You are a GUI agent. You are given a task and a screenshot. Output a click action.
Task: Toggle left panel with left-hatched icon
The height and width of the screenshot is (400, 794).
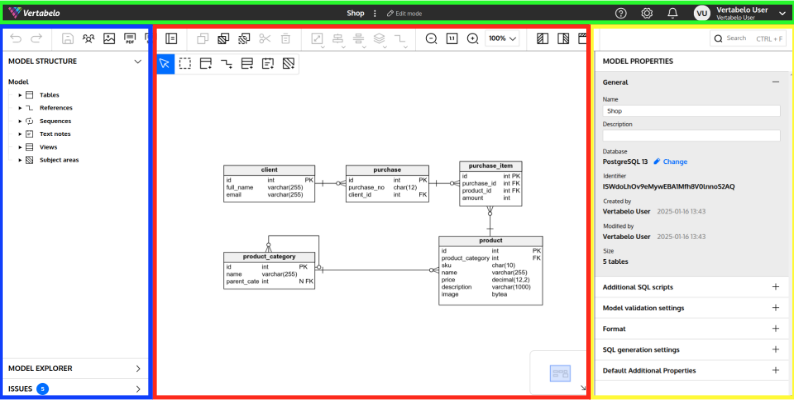[542, 38]
